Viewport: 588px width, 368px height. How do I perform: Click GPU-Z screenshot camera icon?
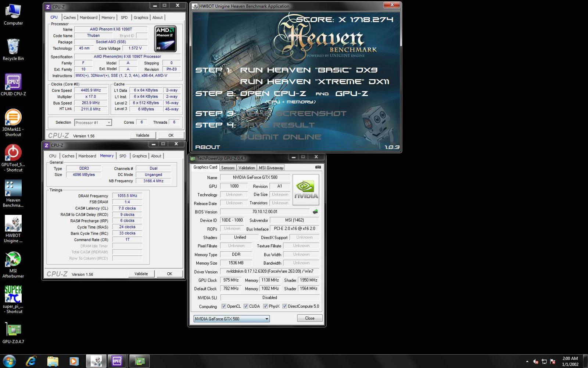(318, 167)
